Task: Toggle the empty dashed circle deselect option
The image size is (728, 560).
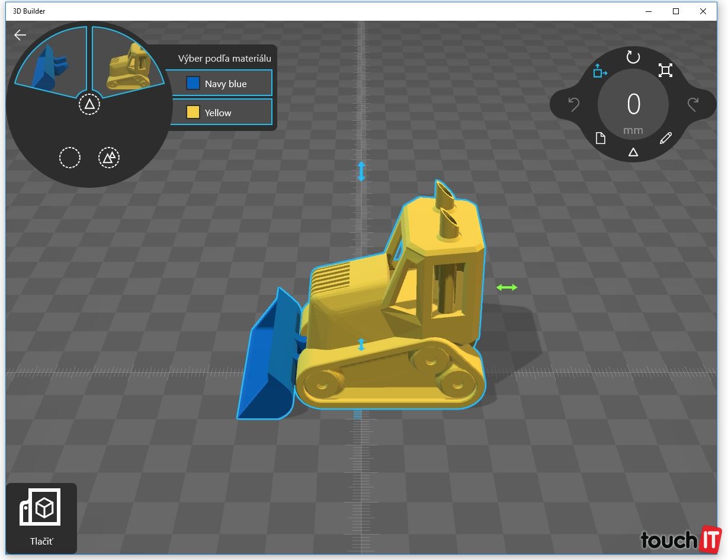Action: tap(69, 158)
